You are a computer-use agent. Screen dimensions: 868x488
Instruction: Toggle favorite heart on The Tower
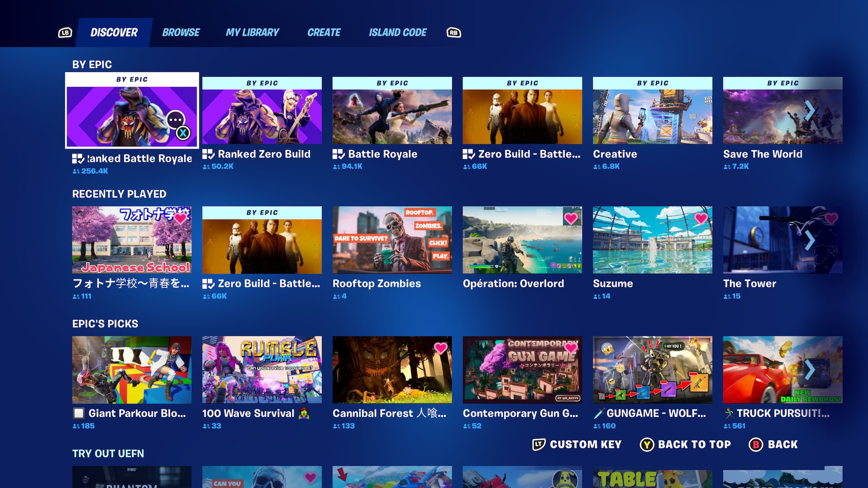pyautogui.click(x=831, y=218)
